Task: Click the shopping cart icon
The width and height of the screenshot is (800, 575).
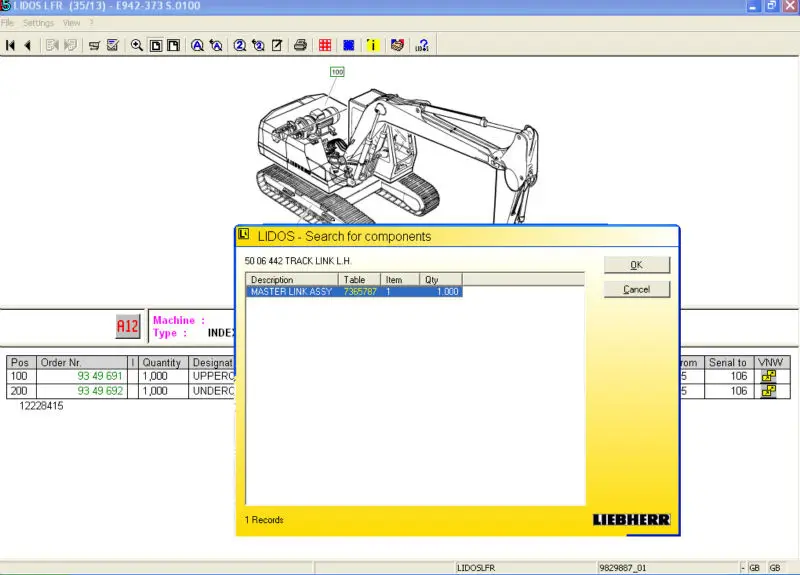Action: [93, 45]
